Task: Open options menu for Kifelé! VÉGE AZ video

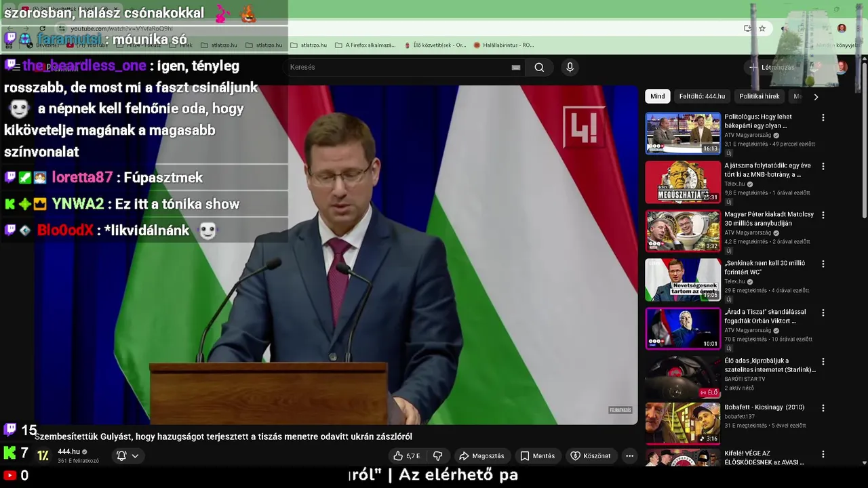Action: pyautogui.click(x=823, y=454)
